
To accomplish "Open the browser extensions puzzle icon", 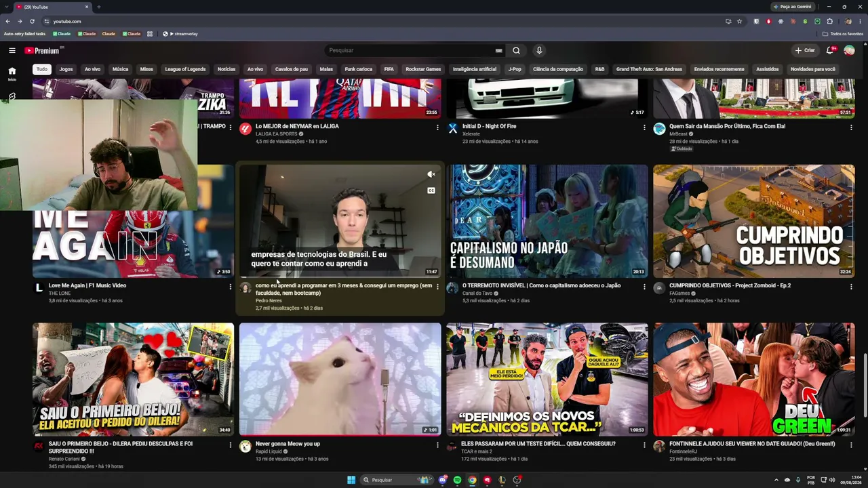I will [829, 21].
